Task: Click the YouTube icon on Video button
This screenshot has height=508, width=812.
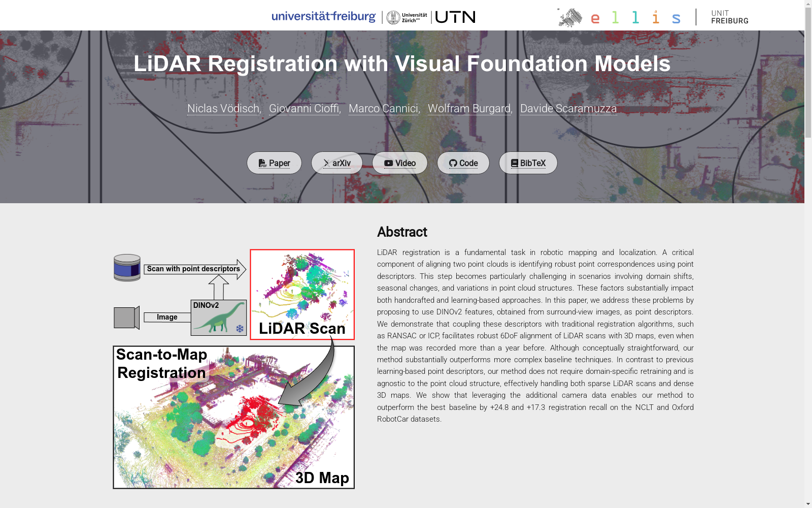Action: coord(389,164)
